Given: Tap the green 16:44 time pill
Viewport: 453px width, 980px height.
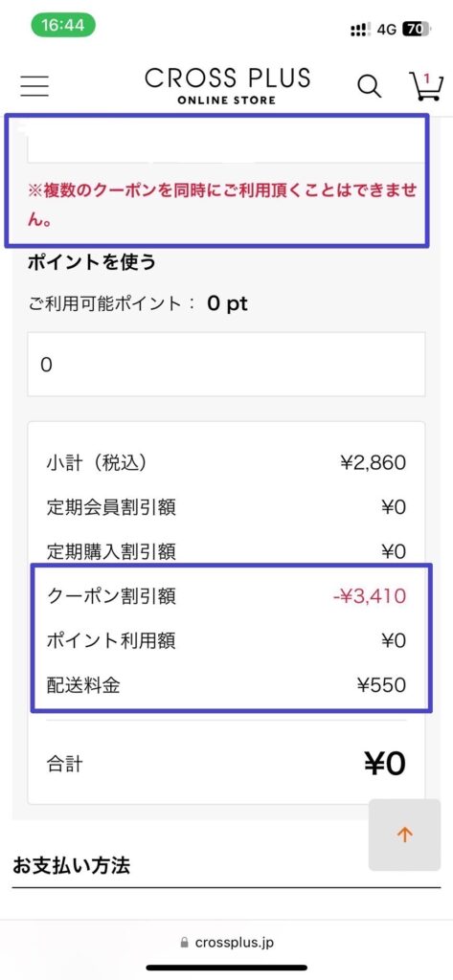Looking at the screenshot, I should (x=62, y=25).
